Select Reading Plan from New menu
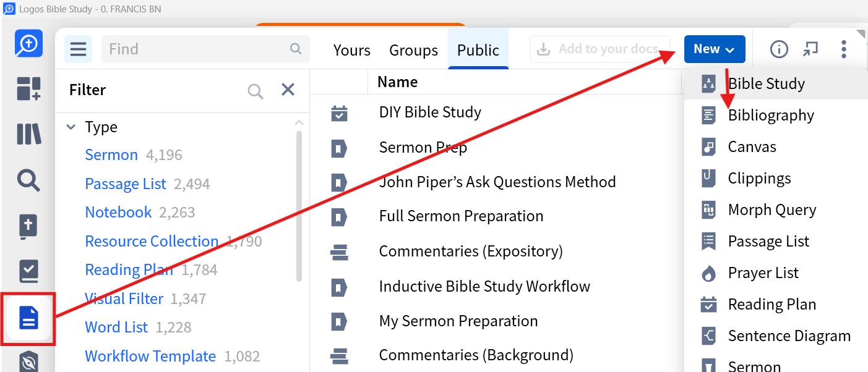Screen dimensions: 868x372 pos(776,305)
